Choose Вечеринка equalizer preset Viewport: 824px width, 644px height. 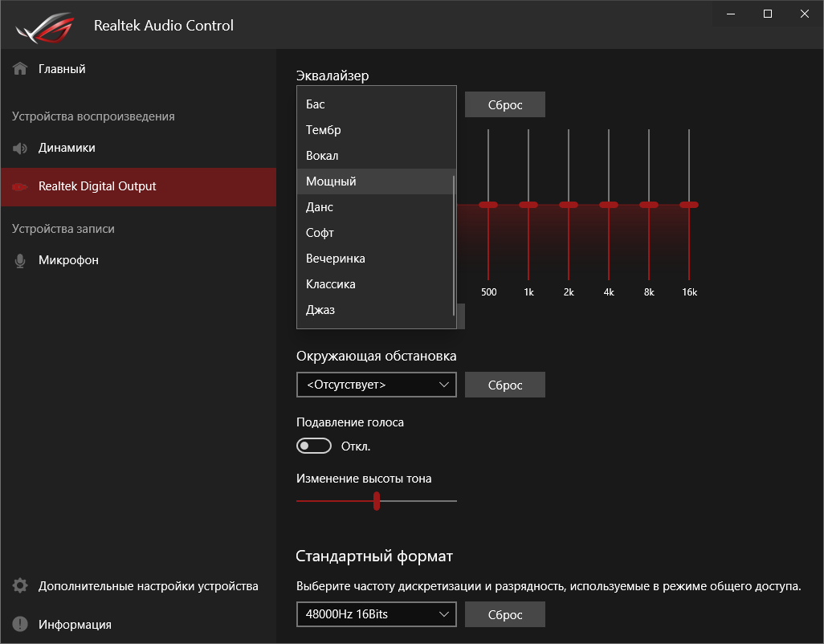(x=375, y=259)
